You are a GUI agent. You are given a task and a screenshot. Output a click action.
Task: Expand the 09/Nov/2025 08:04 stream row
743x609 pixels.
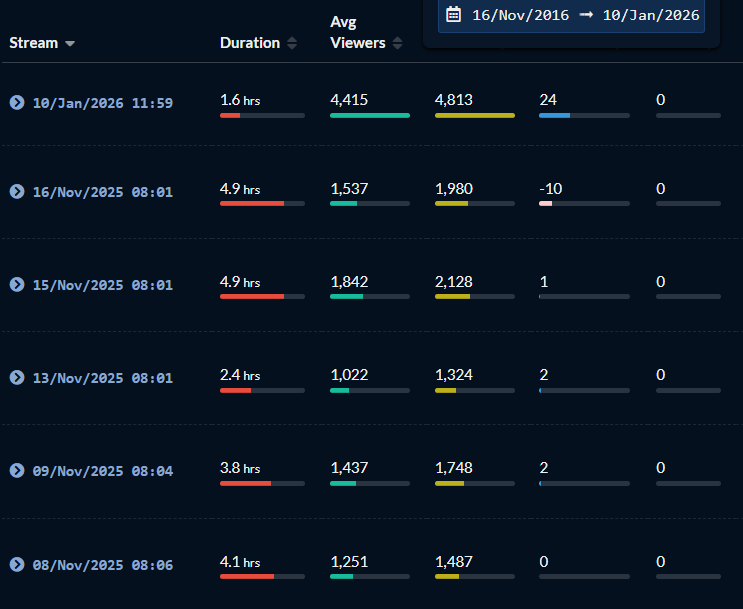tap(17, 470)
